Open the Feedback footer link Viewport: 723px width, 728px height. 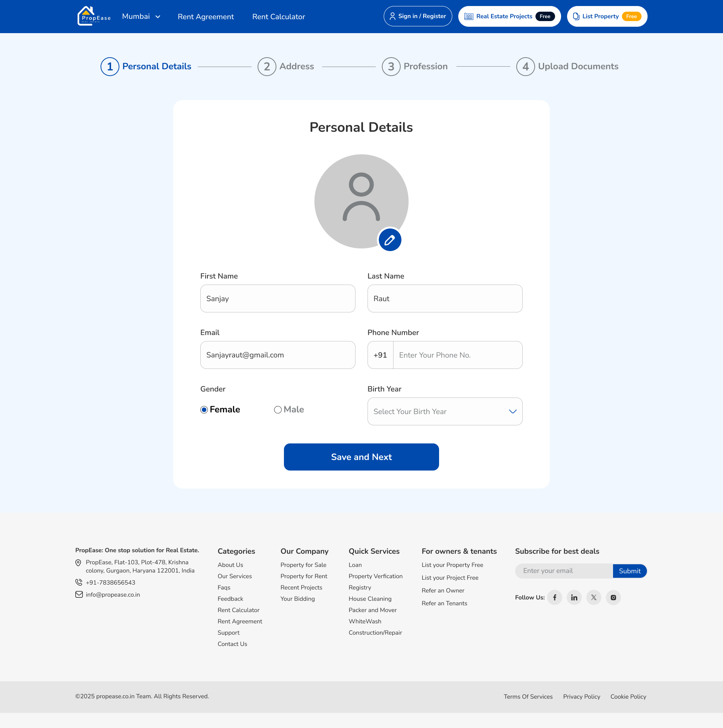coord(230,599)
